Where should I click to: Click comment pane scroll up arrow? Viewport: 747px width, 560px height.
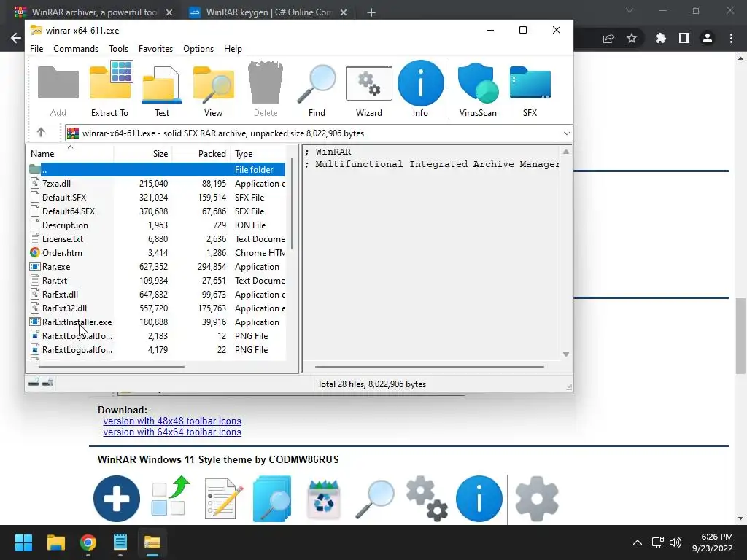tap(566, 152)
